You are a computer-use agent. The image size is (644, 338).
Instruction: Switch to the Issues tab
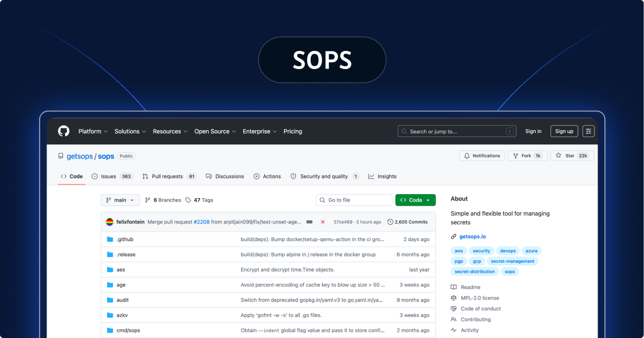pyautogui.click(x=111, y=177)
